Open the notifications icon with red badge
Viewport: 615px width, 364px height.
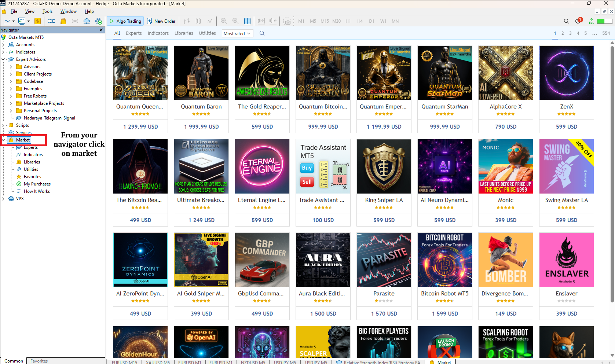[x=579, y=21]
